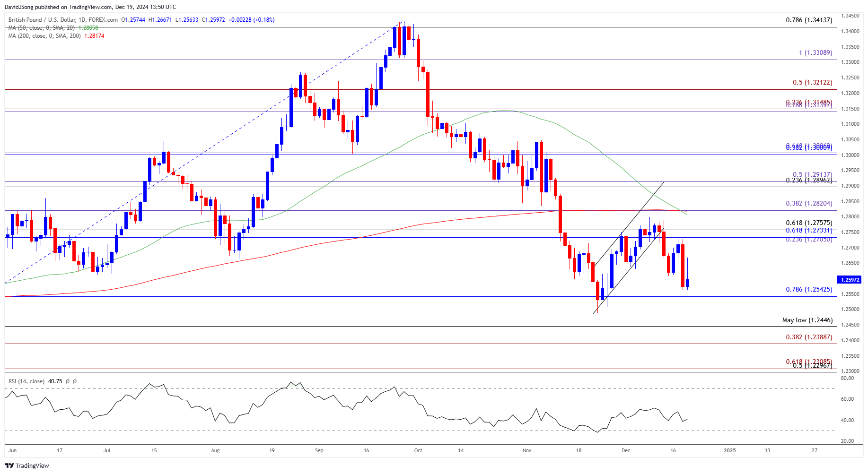The image size is (868, 474).
Task: Click the 2025 label on the time axis
Action: click(730, 450)
